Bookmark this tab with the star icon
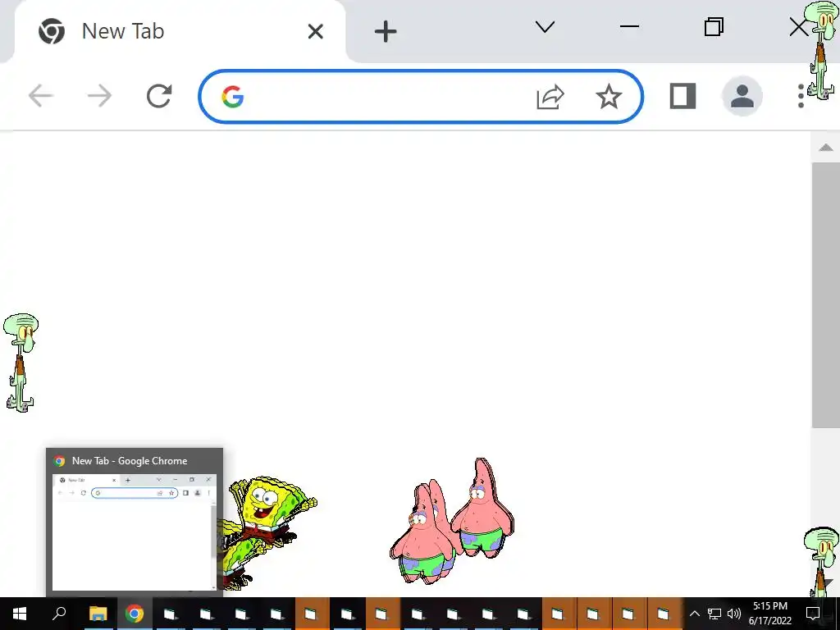The width and height of the screenshot is (840, 630). (x=609, y=97)
